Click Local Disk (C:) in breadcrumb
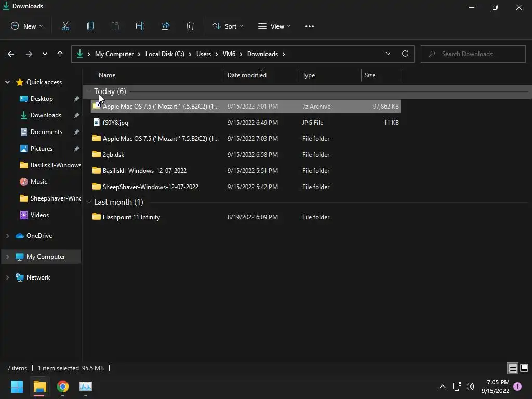The image size is (532, 399). click(x=165, y=54)
